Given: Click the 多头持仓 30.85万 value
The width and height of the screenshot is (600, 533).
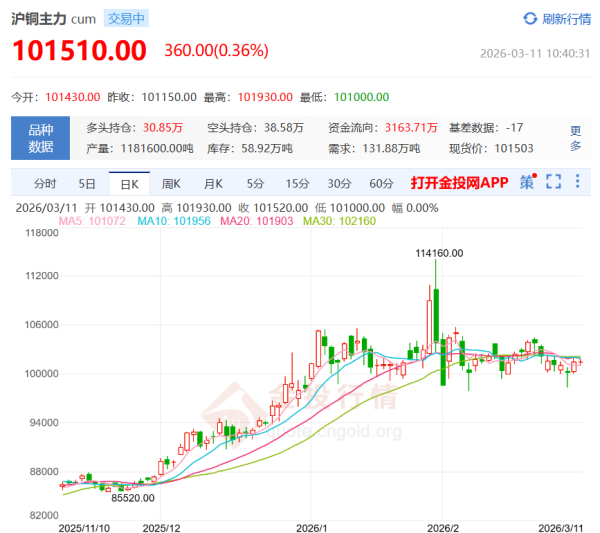Looking at the screenshot, I should coord(163,128).
